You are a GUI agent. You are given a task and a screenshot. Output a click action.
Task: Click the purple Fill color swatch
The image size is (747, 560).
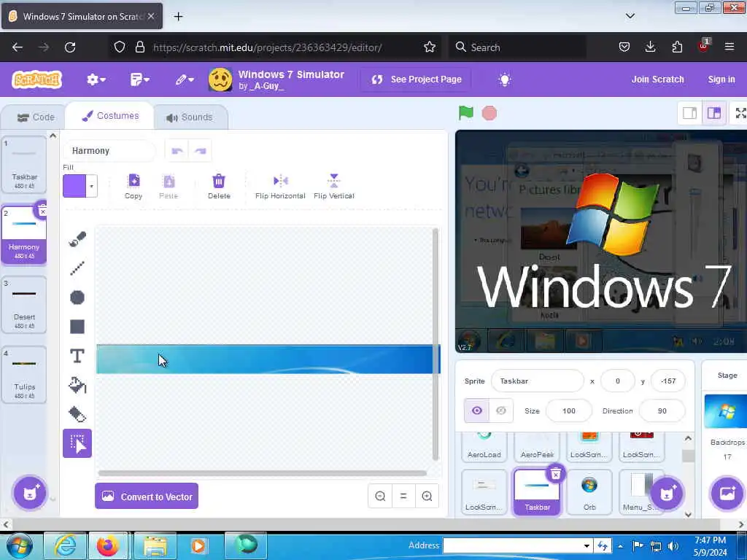pos(75,186)
